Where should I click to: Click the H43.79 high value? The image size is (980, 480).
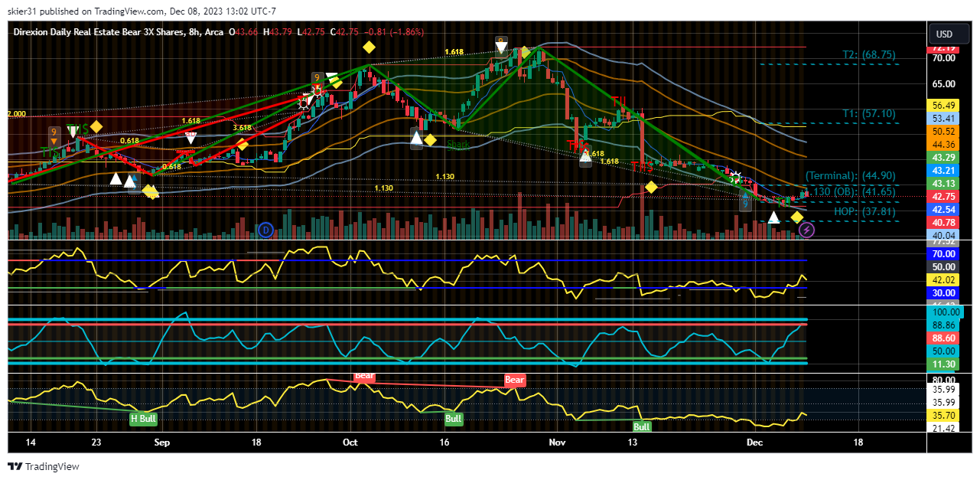tap(278, 31)
